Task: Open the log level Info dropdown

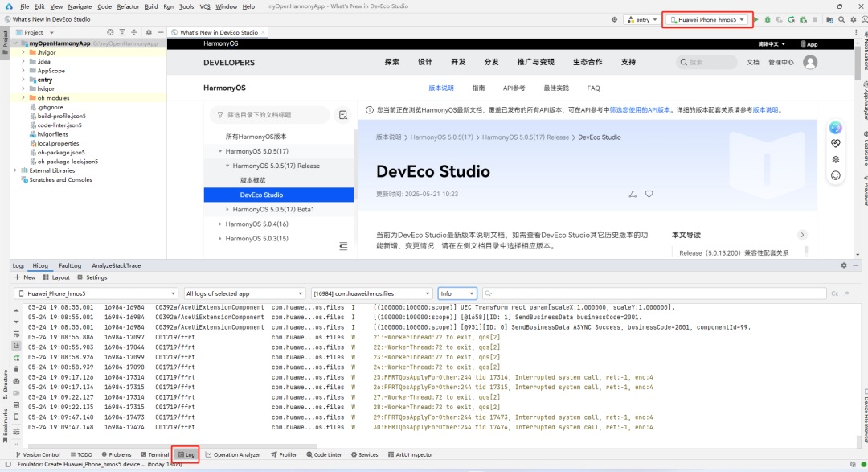Action: click(x=457, y=293)
